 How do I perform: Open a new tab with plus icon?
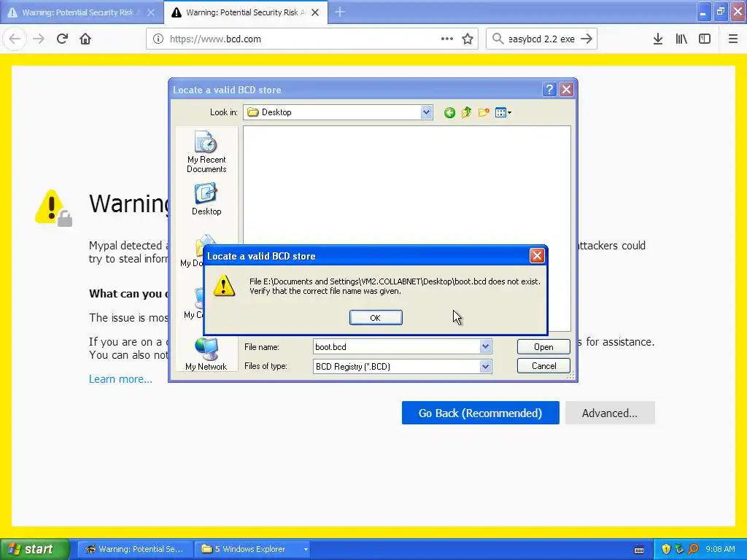coord(340,12)
